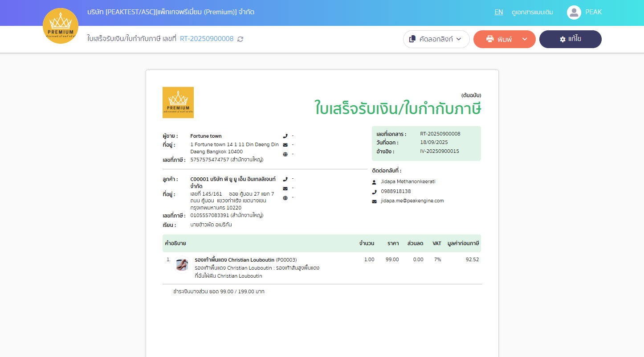
Task: Open the print options dropdown arrow
Action: click(x=525, y=39)
